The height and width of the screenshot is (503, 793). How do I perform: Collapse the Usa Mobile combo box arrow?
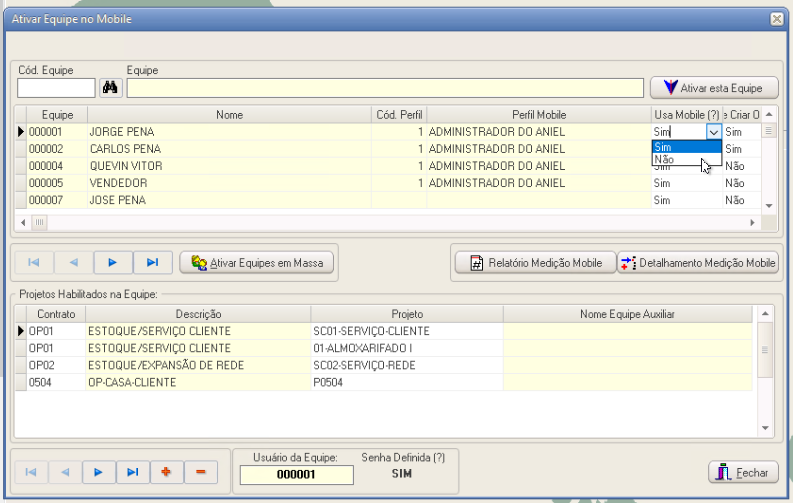713,131
